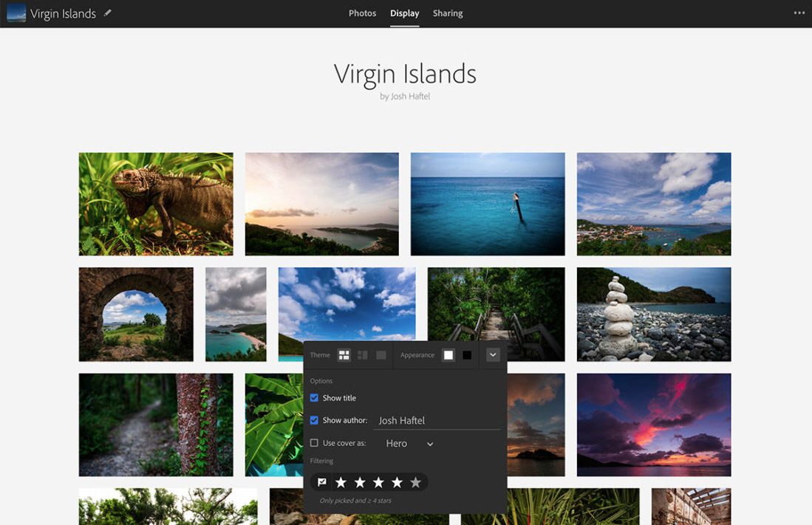Screen dimensions: 812x525
Task: Click the Display menu item
Action: pos(404,13)
